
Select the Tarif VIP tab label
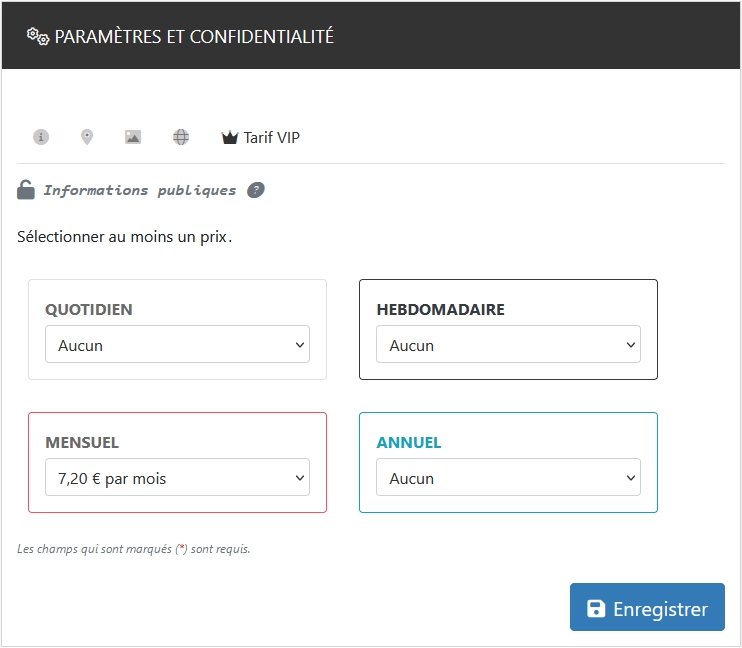(x=272, y=137)
